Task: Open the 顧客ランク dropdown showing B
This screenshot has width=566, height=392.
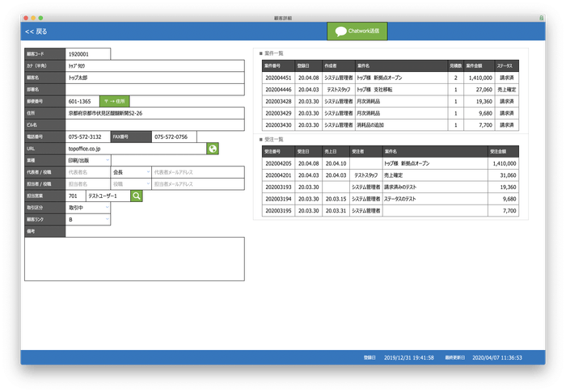Action: [87, 219]
